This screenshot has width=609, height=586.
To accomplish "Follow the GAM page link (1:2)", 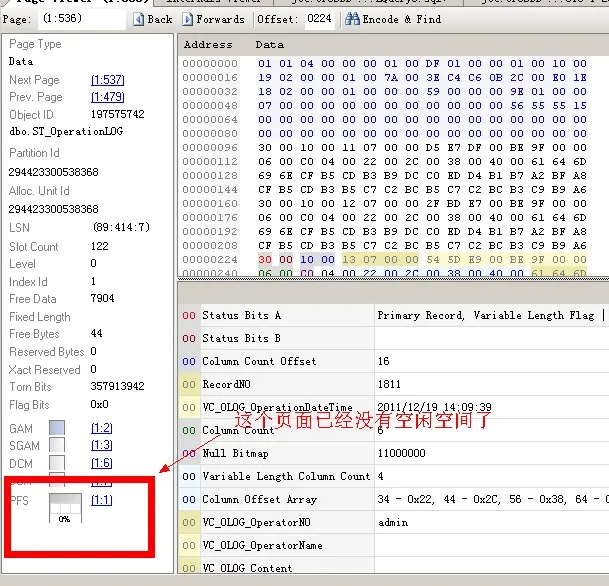I will [x=101, y=428].
